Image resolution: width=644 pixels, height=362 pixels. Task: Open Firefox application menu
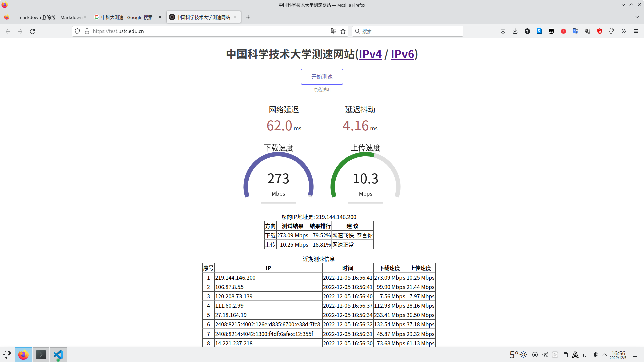pyautogui.click(x=636, y=31)
